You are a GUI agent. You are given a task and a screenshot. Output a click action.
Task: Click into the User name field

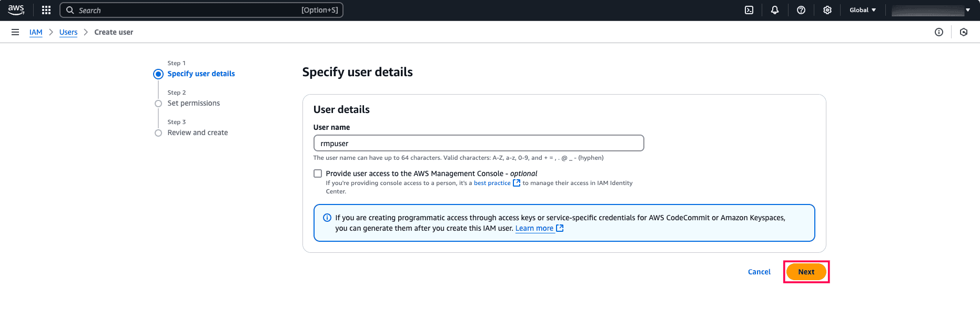(479, 143)
